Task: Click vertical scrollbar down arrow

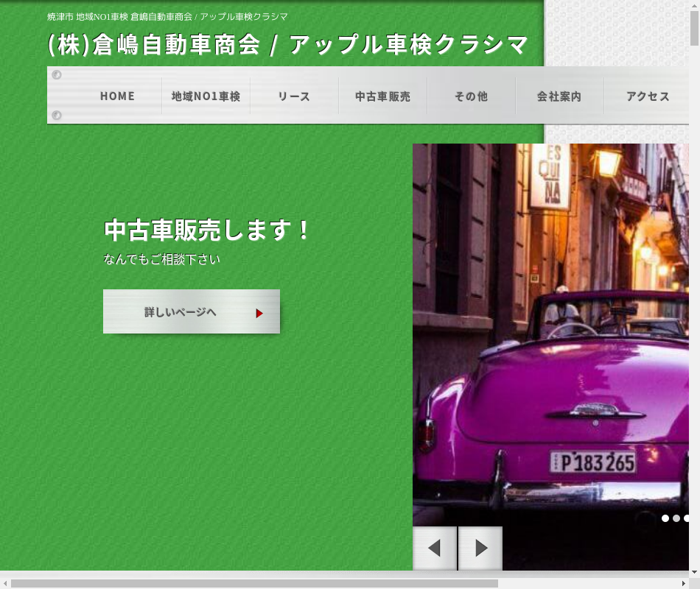Action: pos(694,572)
